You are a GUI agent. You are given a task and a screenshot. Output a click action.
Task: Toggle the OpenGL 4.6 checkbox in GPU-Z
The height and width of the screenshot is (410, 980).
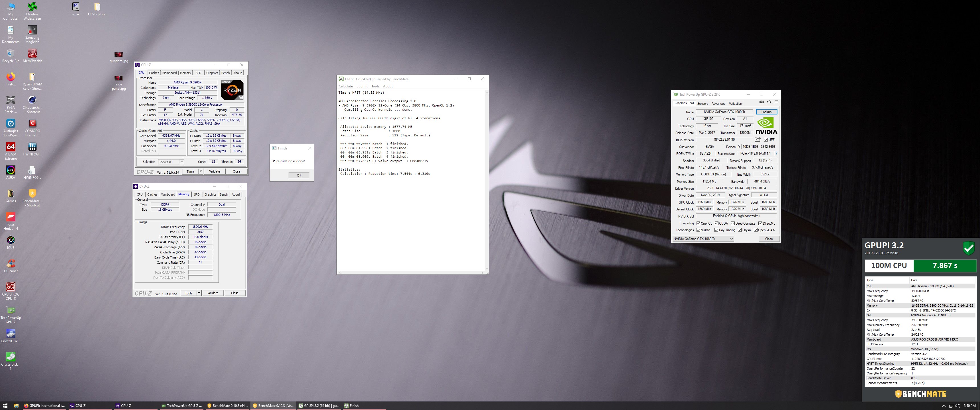click(x=756, y=230)
